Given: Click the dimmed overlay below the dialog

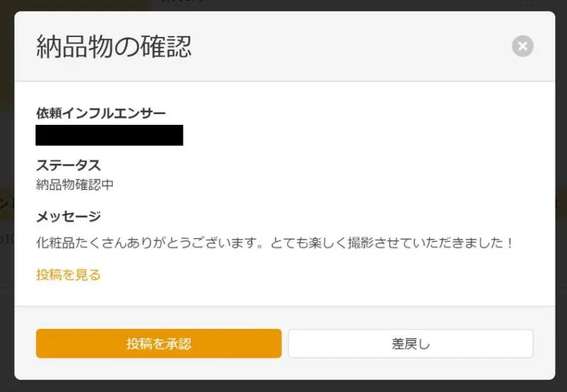Looking at the screenshot, I should [x=283, y=386].
